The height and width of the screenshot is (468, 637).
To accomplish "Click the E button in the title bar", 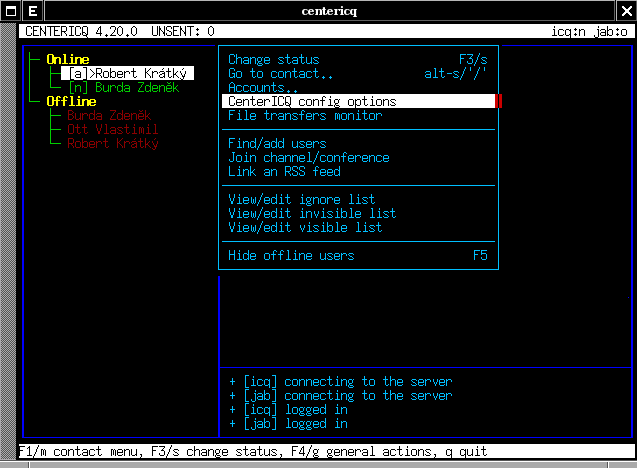I will click(x=32, y=11).
